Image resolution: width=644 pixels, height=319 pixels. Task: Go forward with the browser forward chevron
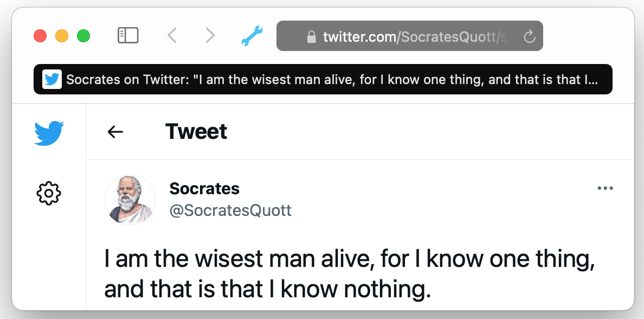[x=210, y=36]
